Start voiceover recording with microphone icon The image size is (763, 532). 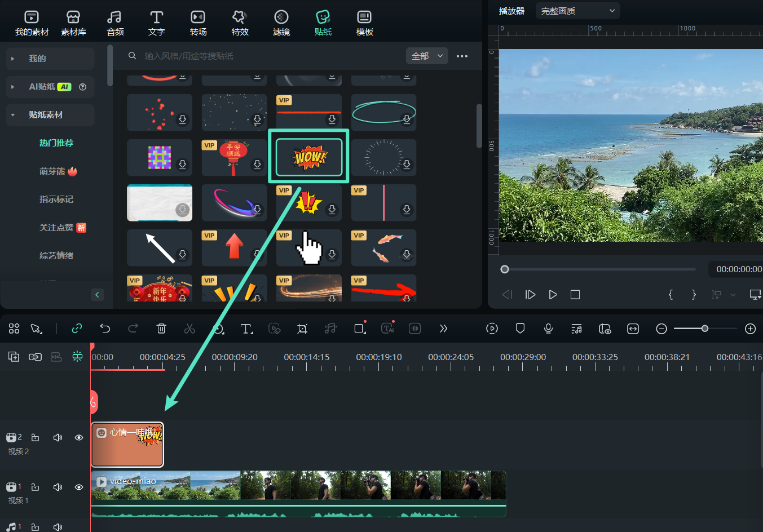[x=548, y=329]
